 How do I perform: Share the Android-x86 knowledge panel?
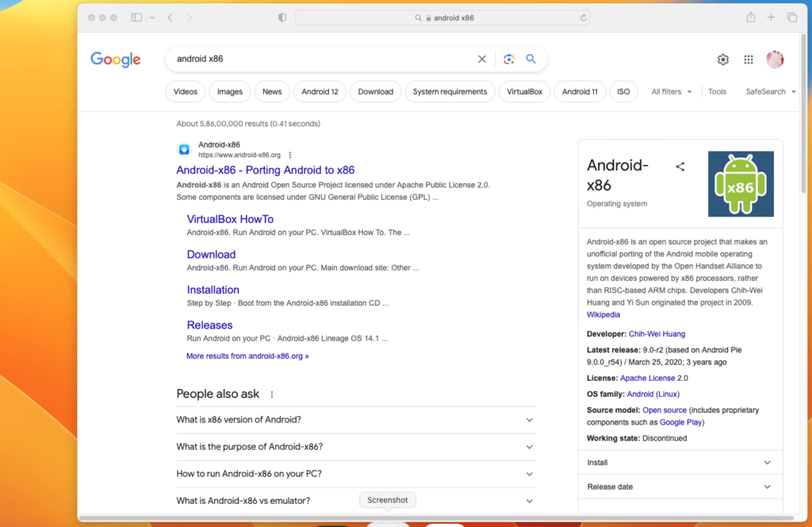click(680, 165)
